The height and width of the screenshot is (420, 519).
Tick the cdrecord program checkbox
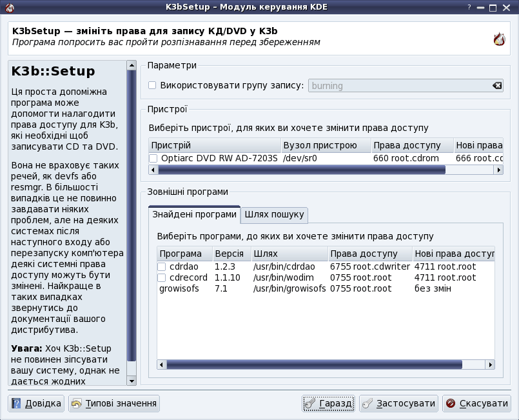(x=162, y=277)
